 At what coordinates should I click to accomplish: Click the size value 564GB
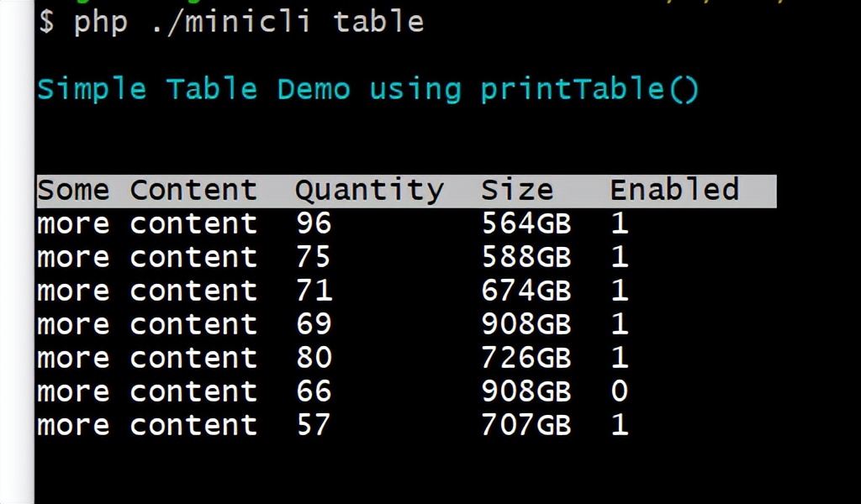[526, 223]
